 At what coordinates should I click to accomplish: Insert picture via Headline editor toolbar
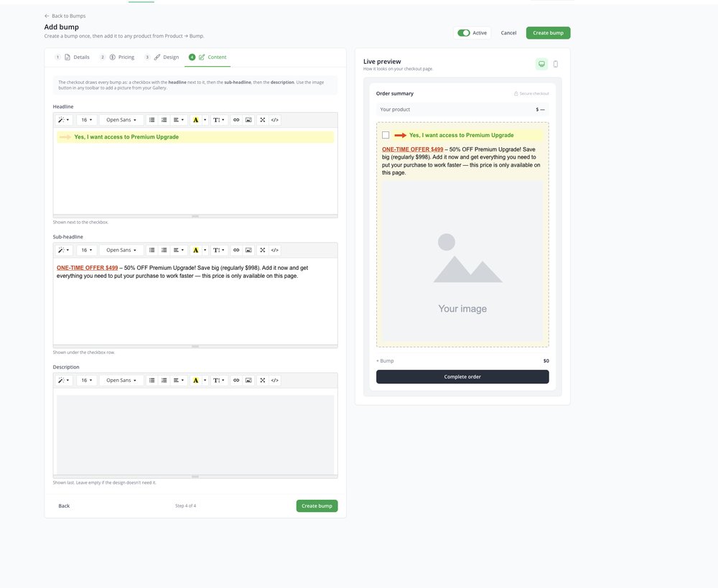click(248, 120)
